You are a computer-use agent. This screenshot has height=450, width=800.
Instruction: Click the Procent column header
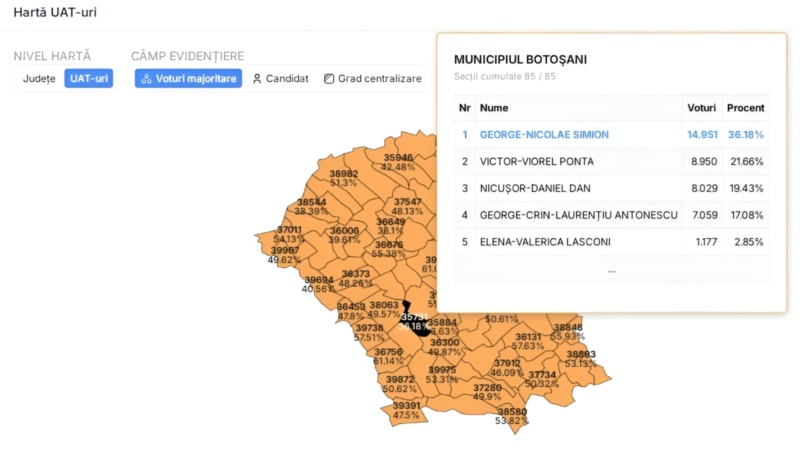745,108
